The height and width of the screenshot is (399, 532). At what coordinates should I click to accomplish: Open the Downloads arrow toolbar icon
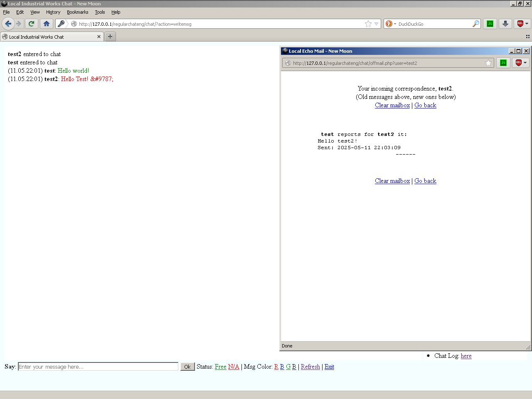505,24
